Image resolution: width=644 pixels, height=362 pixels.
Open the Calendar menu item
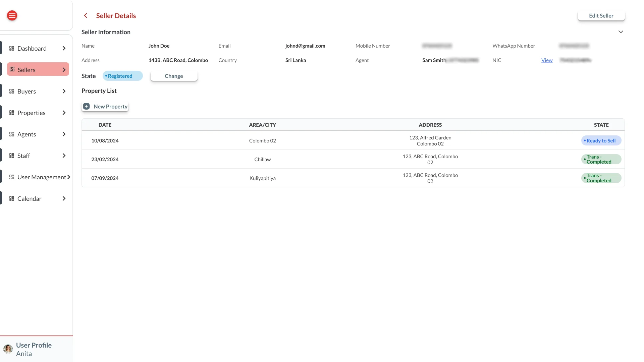tap(38, 198)
